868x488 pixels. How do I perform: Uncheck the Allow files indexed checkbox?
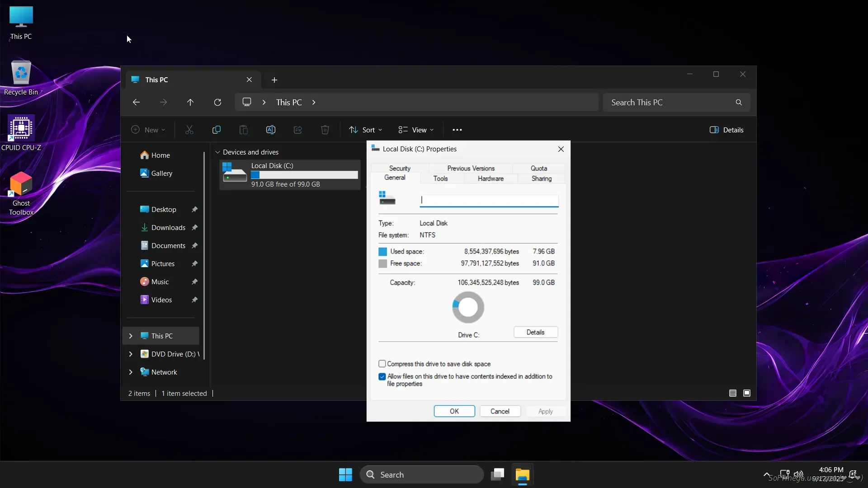[x=382, y=376]
